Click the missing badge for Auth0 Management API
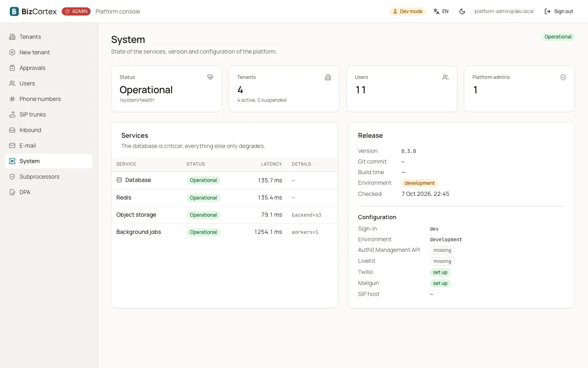The height and width of the screenshot is (368, 588). coord(442,250)
